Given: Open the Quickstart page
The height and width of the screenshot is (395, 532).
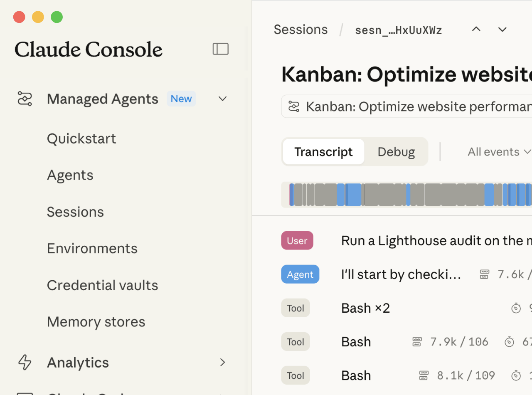Looking at the screenshot, I should point(81,138).
